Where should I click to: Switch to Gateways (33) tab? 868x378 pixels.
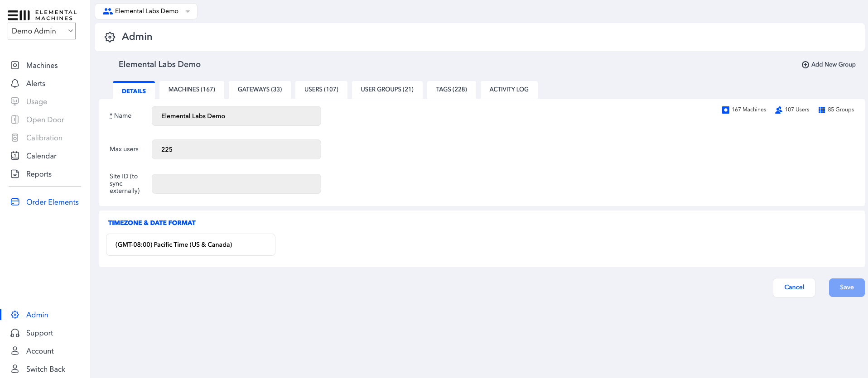[260, 90]
